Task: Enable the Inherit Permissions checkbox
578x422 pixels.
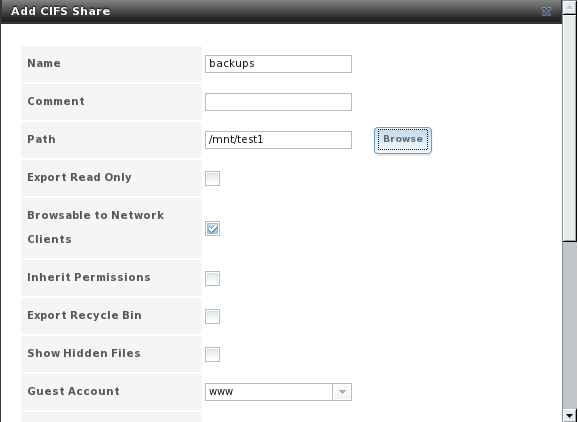Action: point(212,279)
